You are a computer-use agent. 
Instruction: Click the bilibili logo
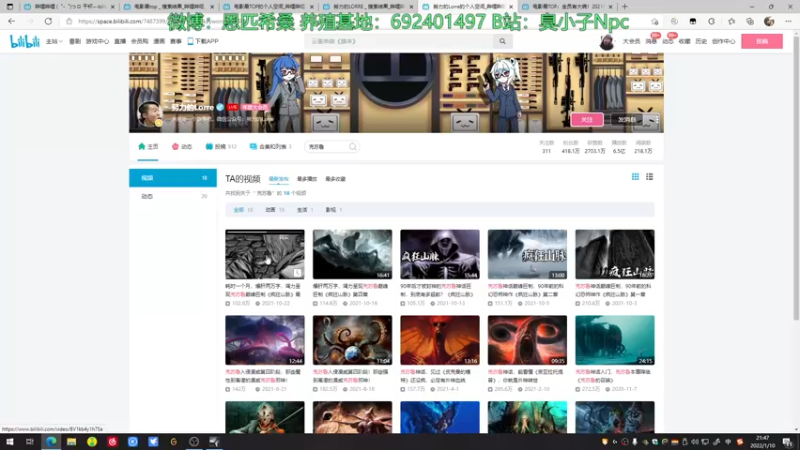(24, 41)
